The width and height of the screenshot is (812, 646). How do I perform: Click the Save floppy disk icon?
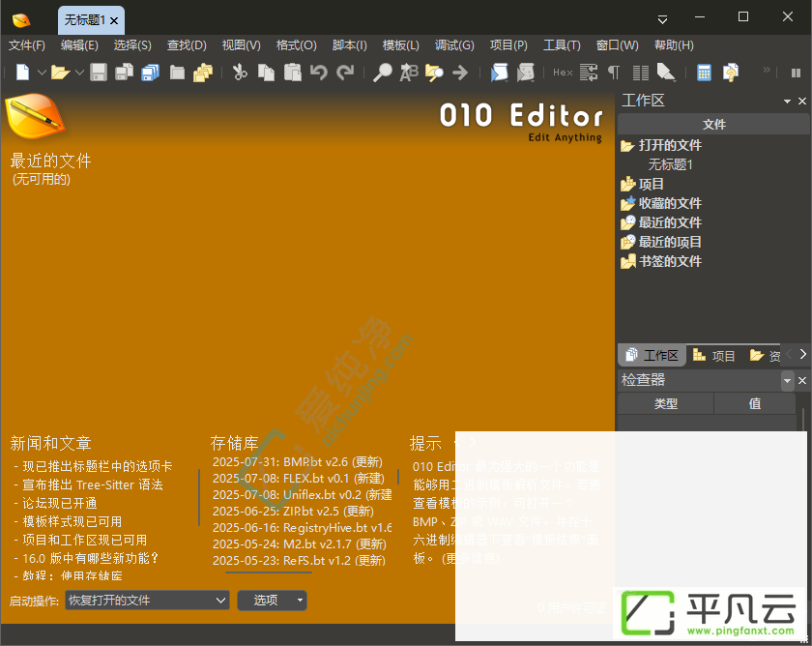pyautogui.click(x=99, y=73)
